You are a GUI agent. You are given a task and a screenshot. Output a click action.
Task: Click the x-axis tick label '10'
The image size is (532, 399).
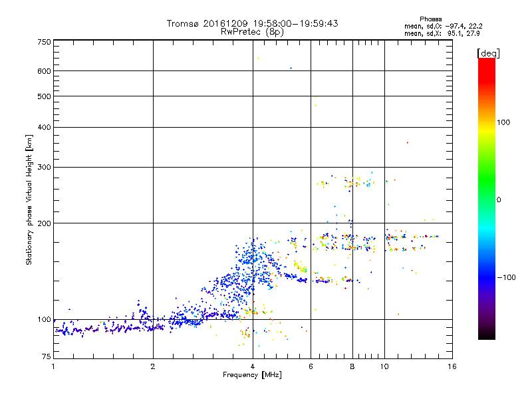[384, 366]
